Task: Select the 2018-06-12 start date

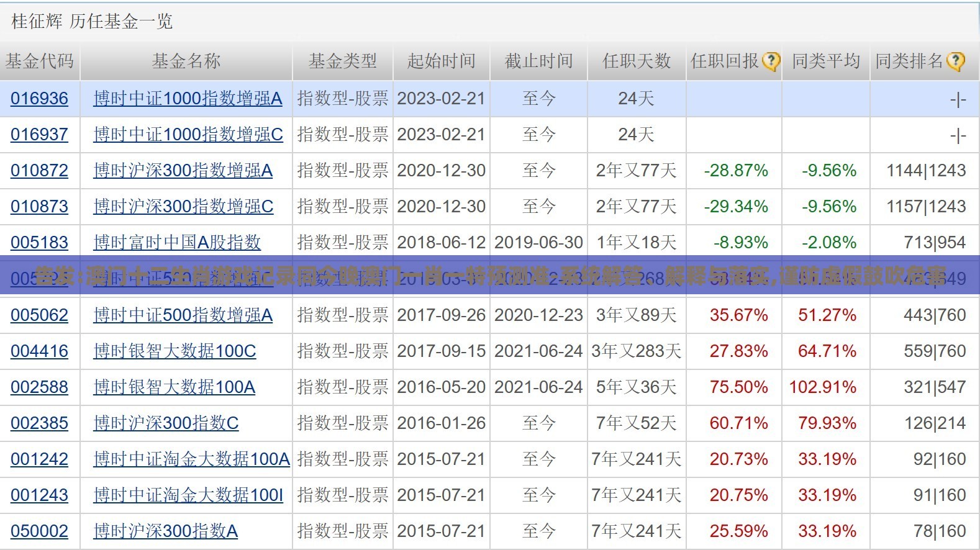Action: tap(442, 243)
